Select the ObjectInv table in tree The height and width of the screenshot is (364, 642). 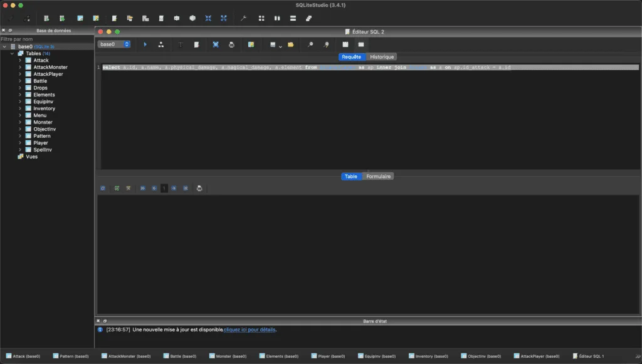click(45, 129)
